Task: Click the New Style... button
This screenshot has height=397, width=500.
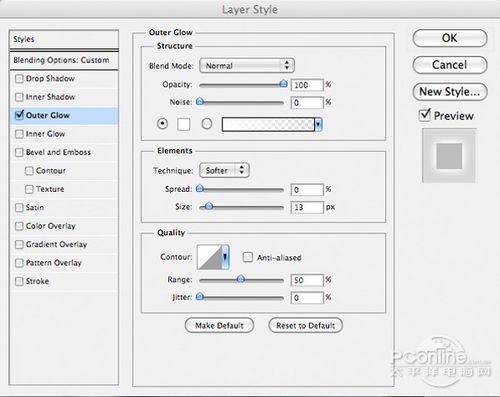Action: tap(450, 92)
